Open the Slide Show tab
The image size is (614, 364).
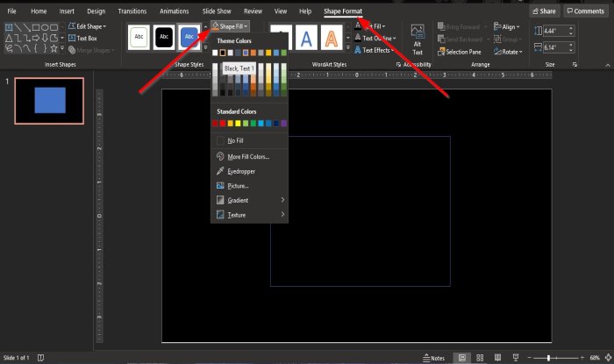coord(216,11)
